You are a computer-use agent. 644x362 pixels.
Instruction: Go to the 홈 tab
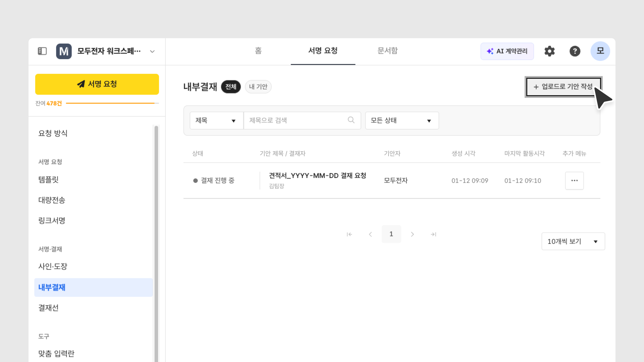258,51
